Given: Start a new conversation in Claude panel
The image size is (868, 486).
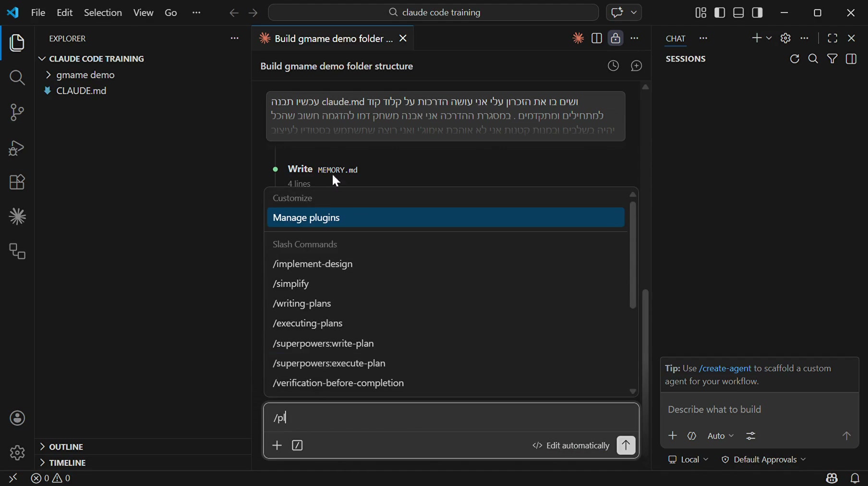Looking at the screenshot, I should (637, 66).
